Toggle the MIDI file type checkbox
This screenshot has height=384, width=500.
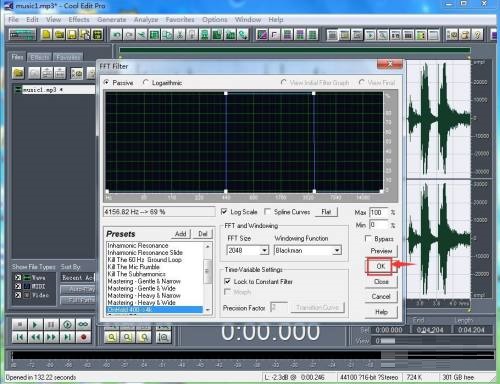coord(18,286)
